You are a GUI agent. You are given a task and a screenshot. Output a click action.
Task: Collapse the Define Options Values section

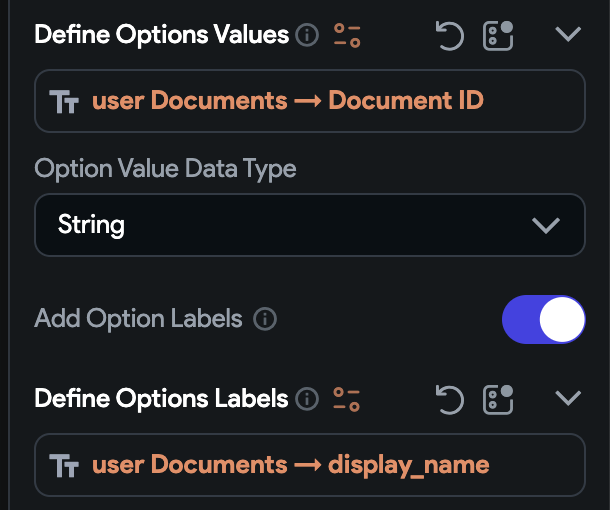[568, 34]
